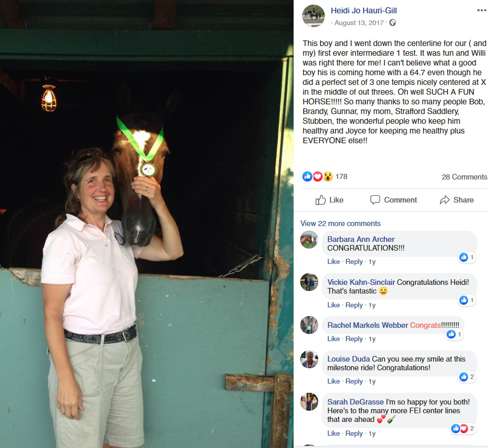Viewport: 488px width, 448px height.
Task: Like the post with thumbs-up button
Action: [329, 200]
